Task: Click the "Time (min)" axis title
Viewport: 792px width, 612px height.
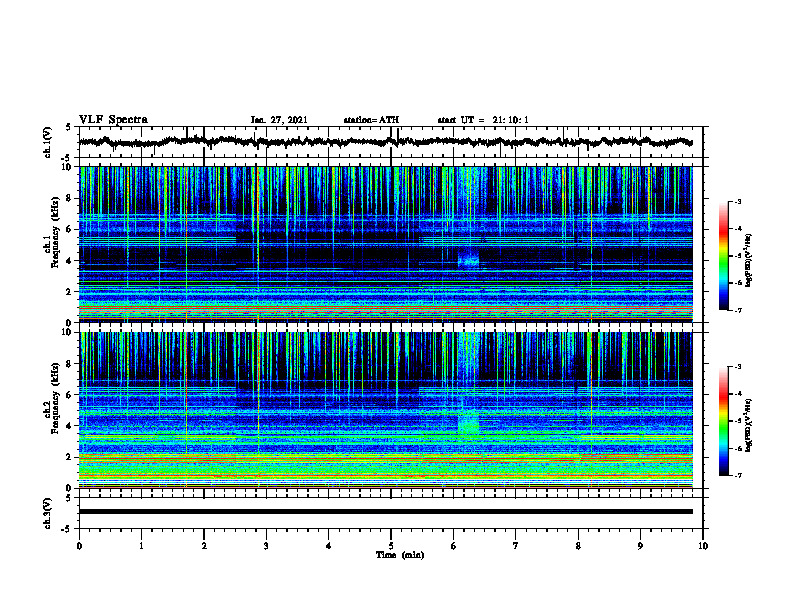Action: (x=400, y=555)
